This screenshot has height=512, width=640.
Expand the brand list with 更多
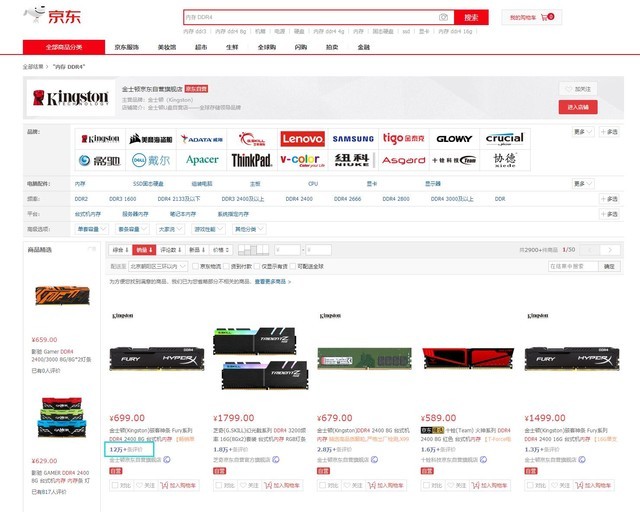[x=582, y=131]
